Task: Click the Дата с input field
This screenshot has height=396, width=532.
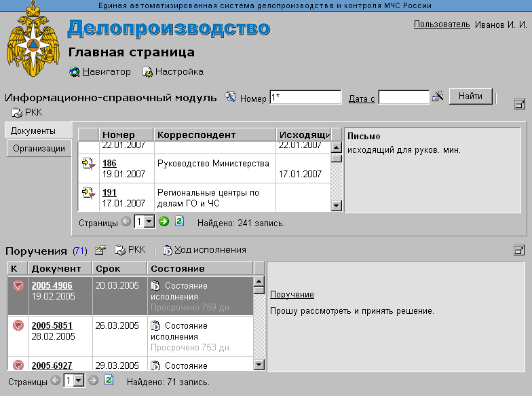Action: [x=404, y=97]
